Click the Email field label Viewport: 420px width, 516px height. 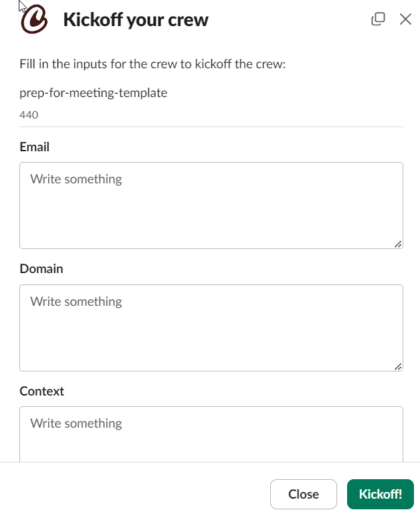click(x=35, y=147)
